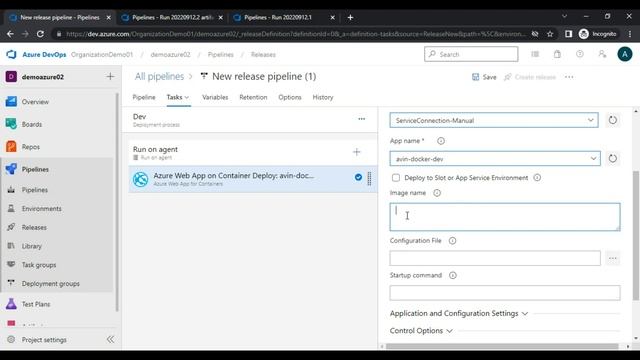Viewport: 640px width, 360px height.
Task: Open user settings icon in header
Action: coord(602,54)
